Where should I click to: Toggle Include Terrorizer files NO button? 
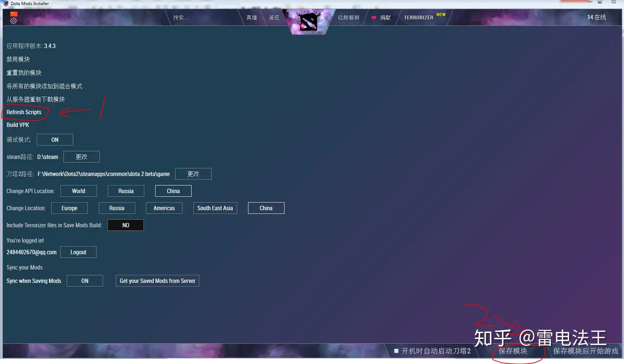pos(126,225)
